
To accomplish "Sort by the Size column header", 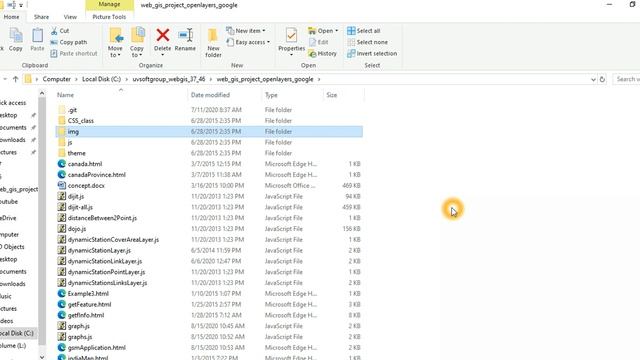I will click(x=332, y=95).
